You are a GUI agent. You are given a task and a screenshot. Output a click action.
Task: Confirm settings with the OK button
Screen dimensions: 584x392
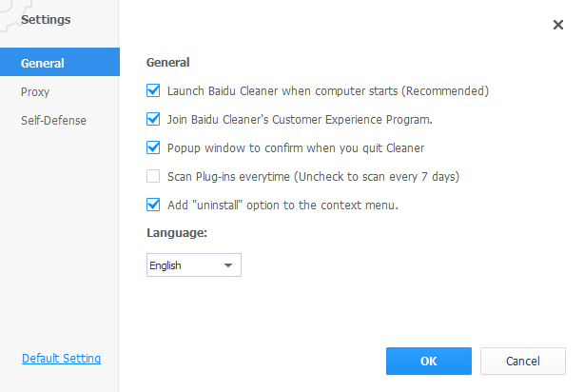428,361
